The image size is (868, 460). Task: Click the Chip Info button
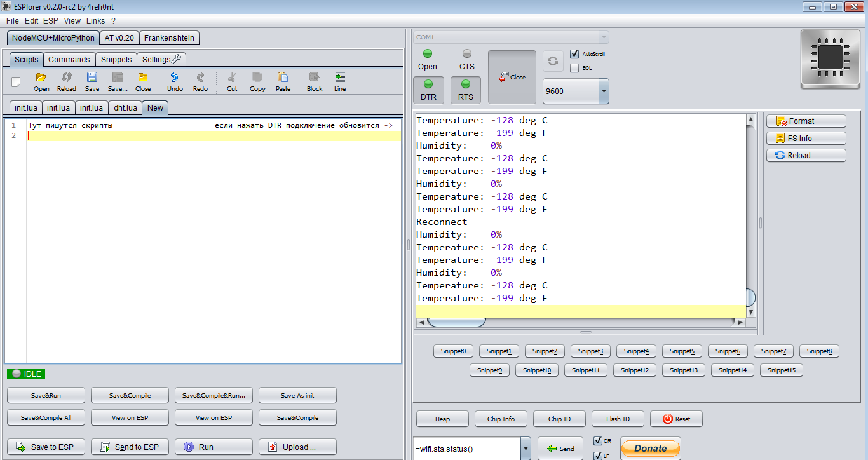coord(501,419)
